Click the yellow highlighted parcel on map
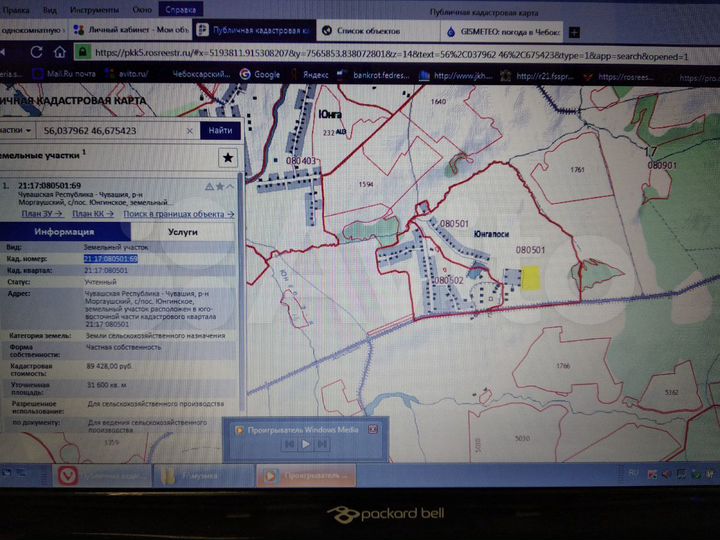 [x=531, y=279]
